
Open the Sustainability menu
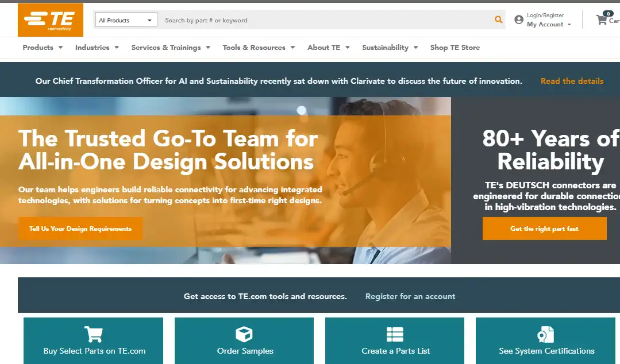pos(385,48)
